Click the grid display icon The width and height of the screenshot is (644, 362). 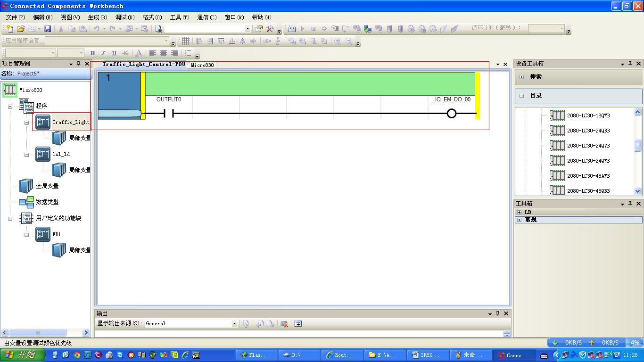(x=186, y=41)
